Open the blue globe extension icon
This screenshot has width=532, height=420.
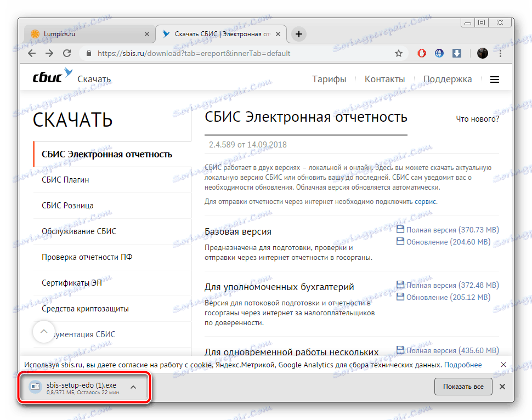coord(439,53)
